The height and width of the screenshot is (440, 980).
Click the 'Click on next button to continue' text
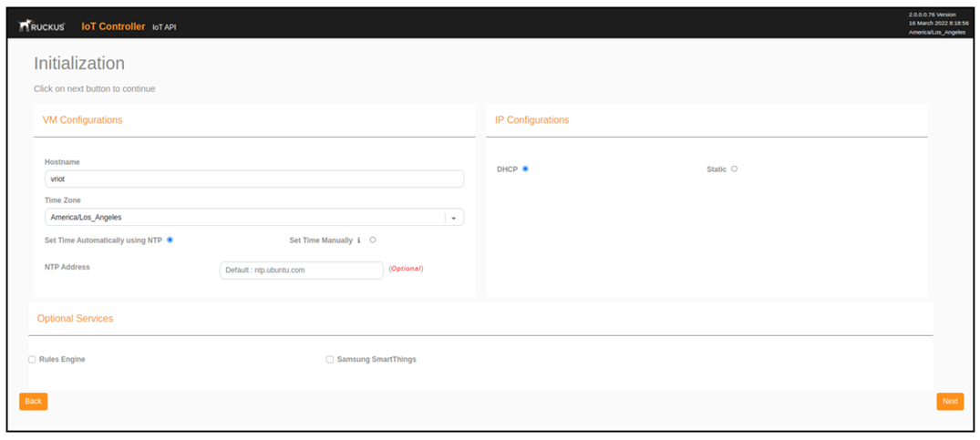(95, 89)
